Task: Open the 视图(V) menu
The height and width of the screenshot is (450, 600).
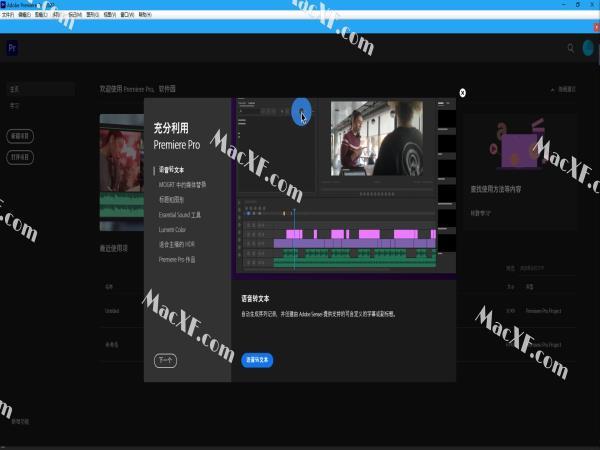Action: 110,15
